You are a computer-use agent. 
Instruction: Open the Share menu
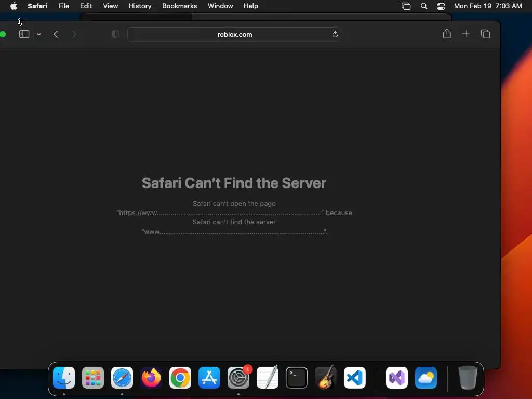447,34
